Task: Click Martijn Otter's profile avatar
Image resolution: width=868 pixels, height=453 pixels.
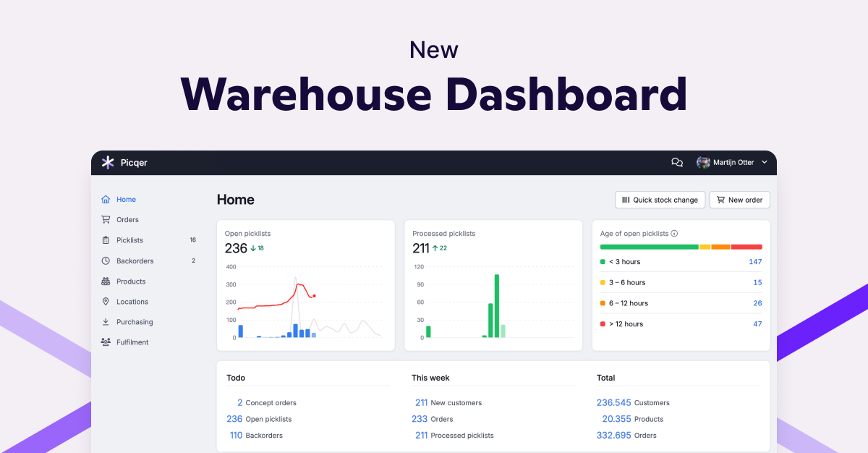Action: click(x=702, y=162)
